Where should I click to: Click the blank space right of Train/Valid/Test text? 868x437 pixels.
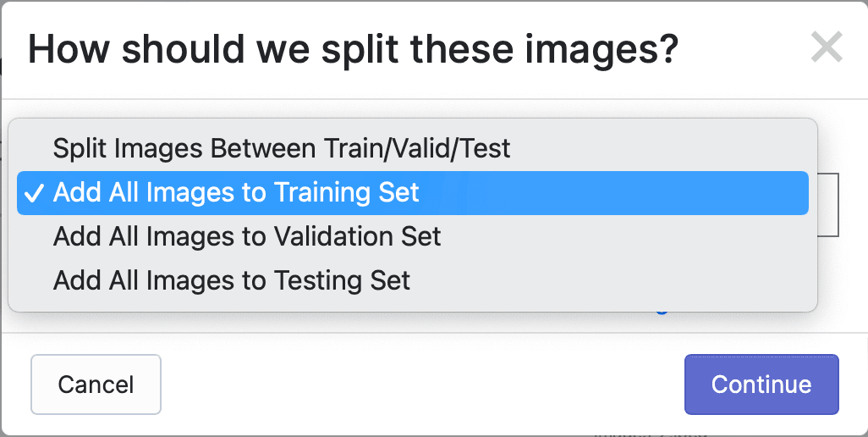click(x=659, y=148)
